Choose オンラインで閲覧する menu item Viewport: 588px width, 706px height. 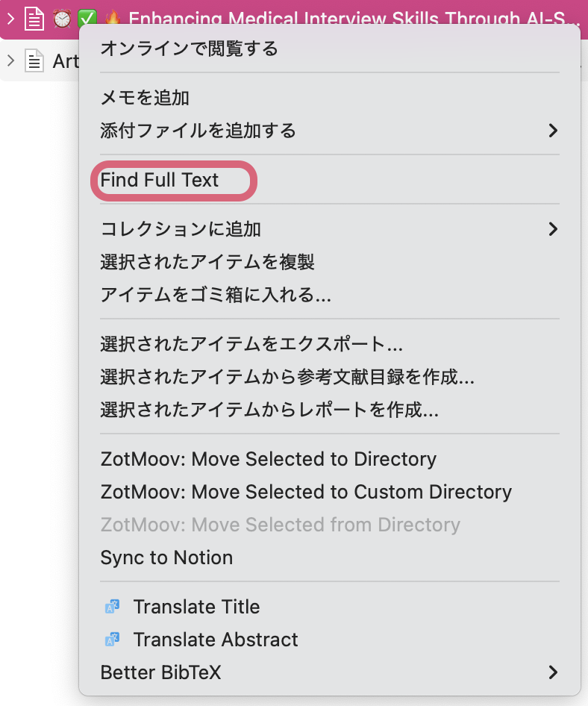pos(189,49)
